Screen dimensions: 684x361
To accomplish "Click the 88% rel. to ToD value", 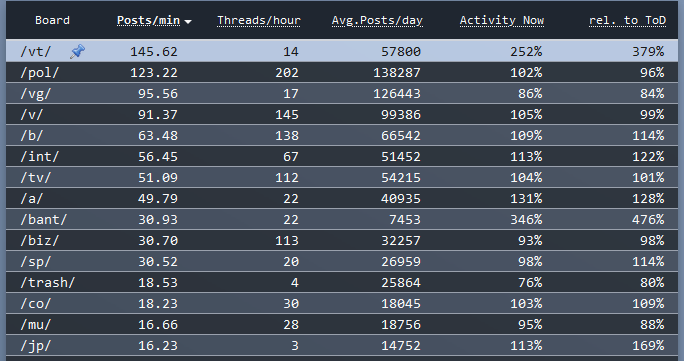I will click(x=652, y=324).
